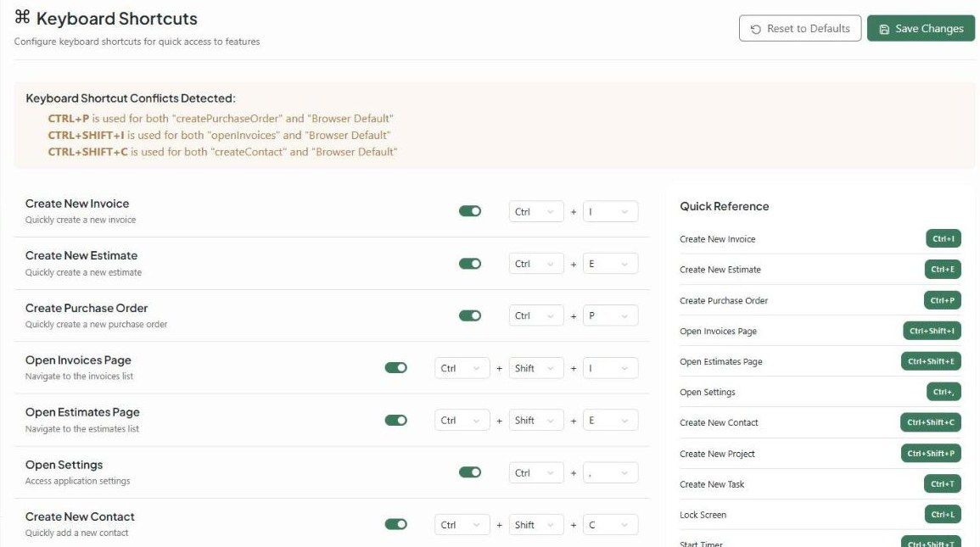Screen dimensions: 980x547
Task: Toggle the Create Purchase Order switch
Action: (x=470, y=315)
